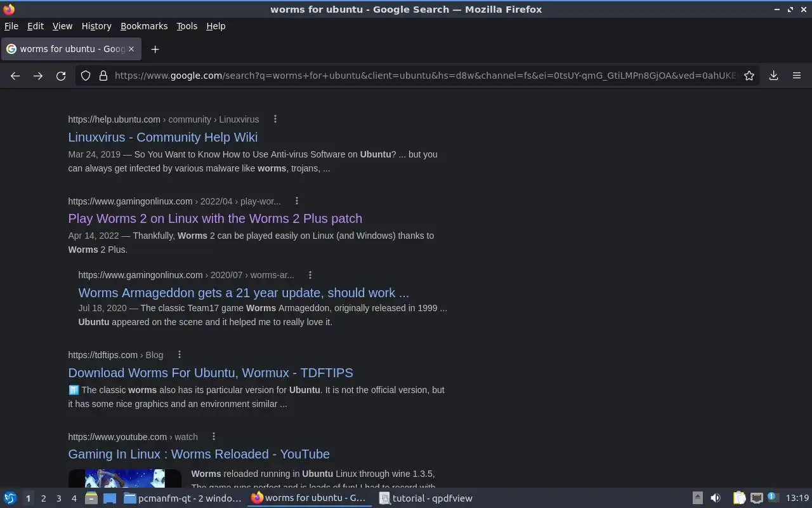Image resolution: width=812 pixels, height=508 pixels.
Task: Switch to virtual desktop 2
Action: coord(43,498)
